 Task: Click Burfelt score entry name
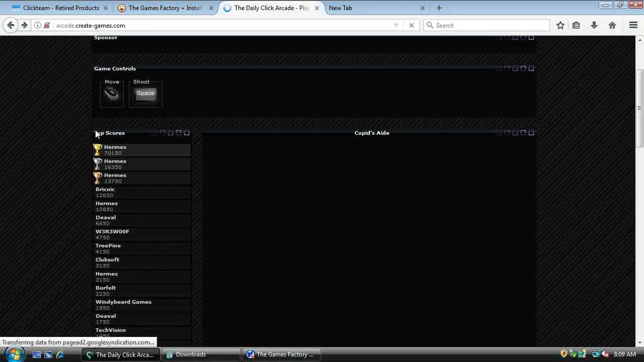(106, 288)
